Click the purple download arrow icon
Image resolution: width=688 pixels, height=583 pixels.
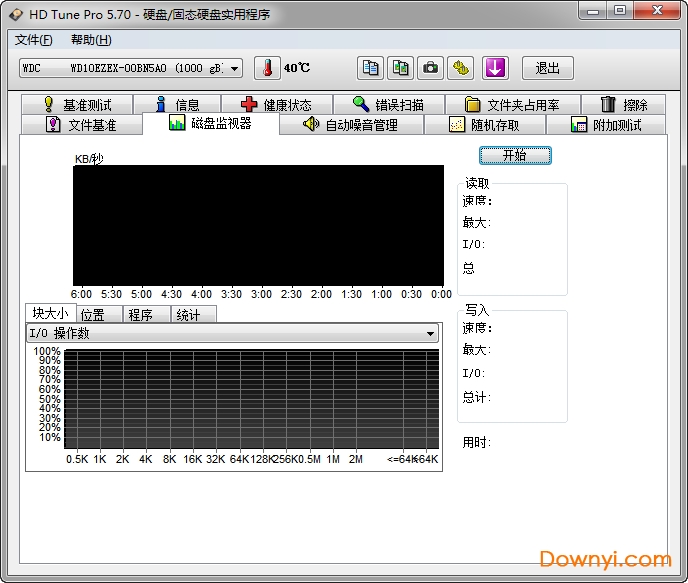(x=496, y=68)
